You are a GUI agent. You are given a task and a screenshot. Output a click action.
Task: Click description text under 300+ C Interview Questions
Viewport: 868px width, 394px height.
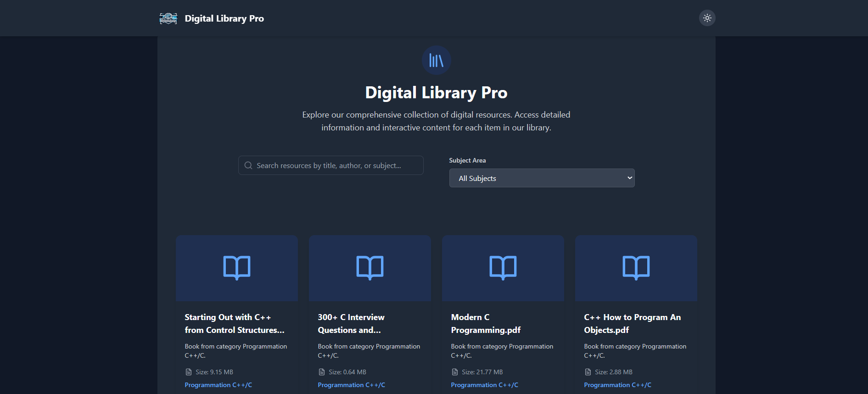(x=369, y=351)
